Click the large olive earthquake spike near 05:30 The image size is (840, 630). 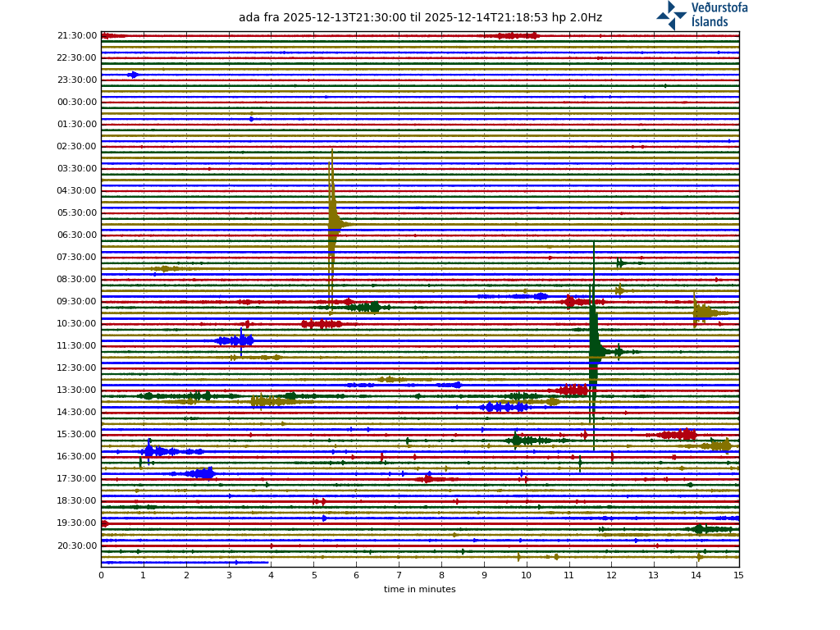[333, 223]
